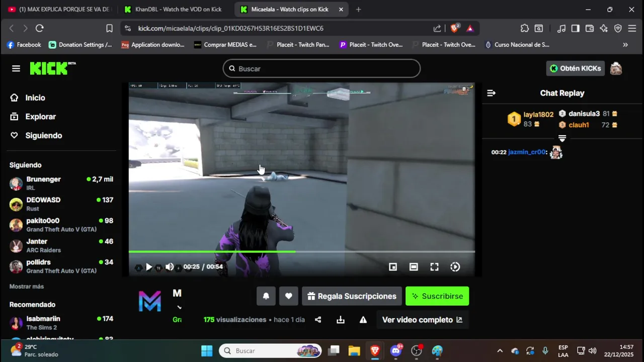Viewport: 644px width, 362px height.
Task: Toggle the notification bell for the channel
Action: point(266,296)
